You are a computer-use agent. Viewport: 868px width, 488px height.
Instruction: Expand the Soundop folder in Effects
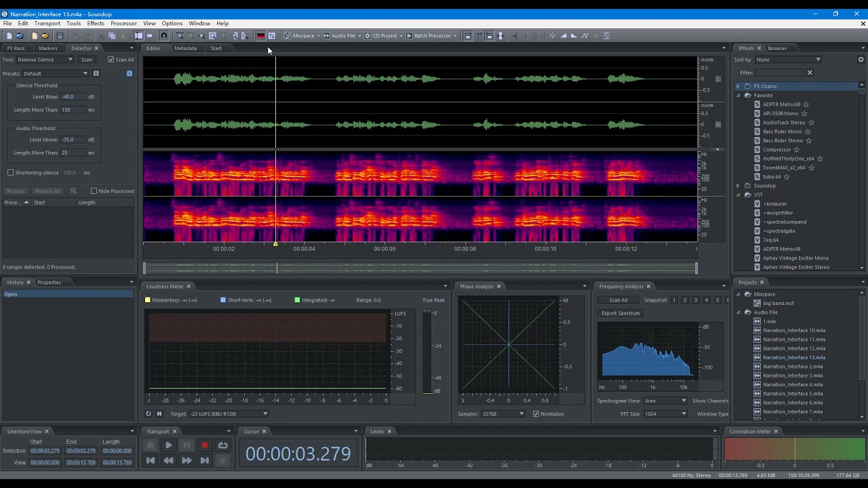738,186
